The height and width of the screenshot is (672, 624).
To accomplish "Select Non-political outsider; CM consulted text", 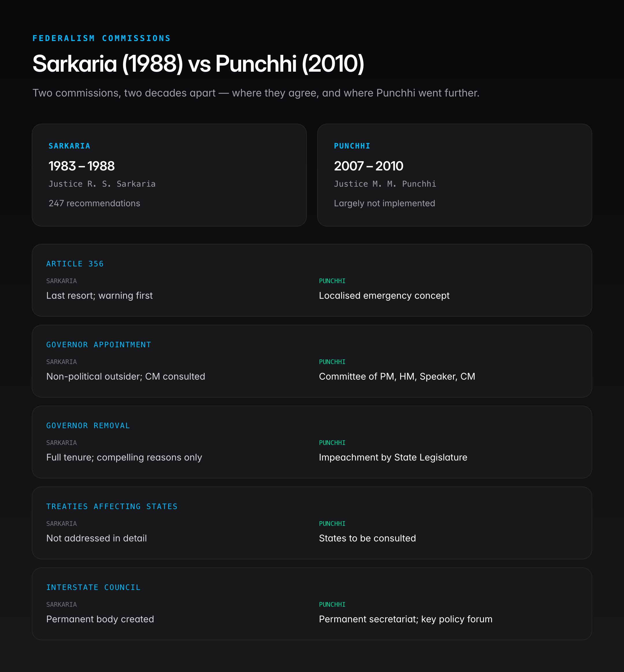I will coord(126,376).
